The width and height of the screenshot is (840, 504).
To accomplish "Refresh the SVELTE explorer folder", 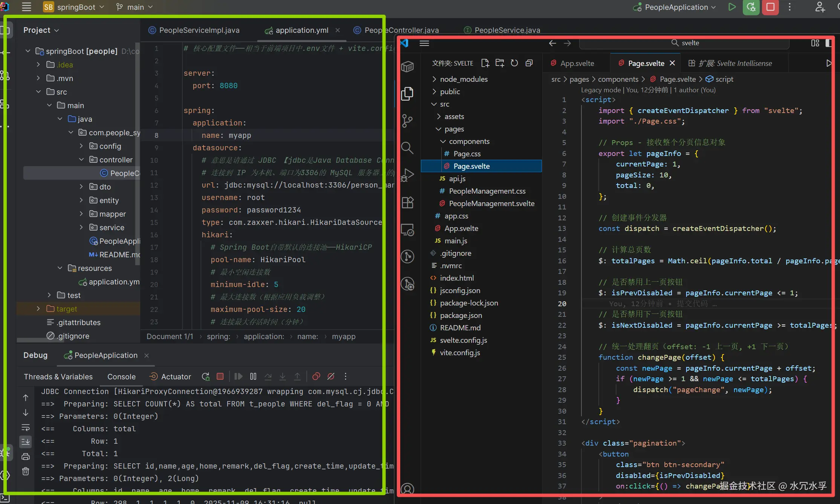I will (514, 63).
